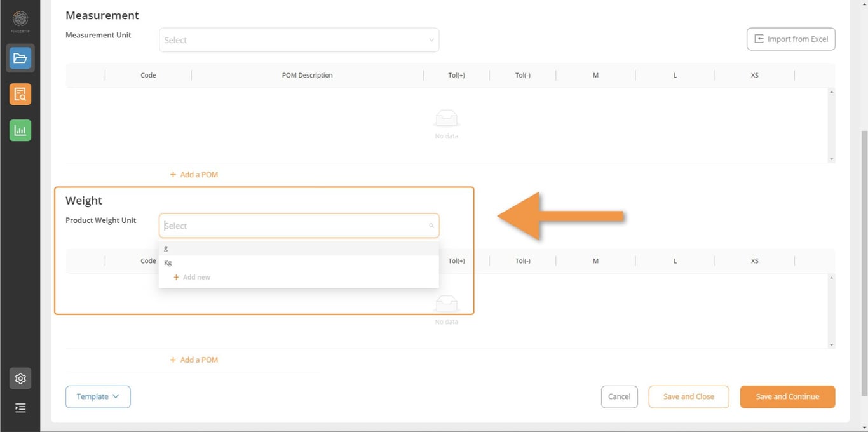Open the folder icon in sidebar
The width and height of the screenshot is (868, 432).
coord(20,58)
